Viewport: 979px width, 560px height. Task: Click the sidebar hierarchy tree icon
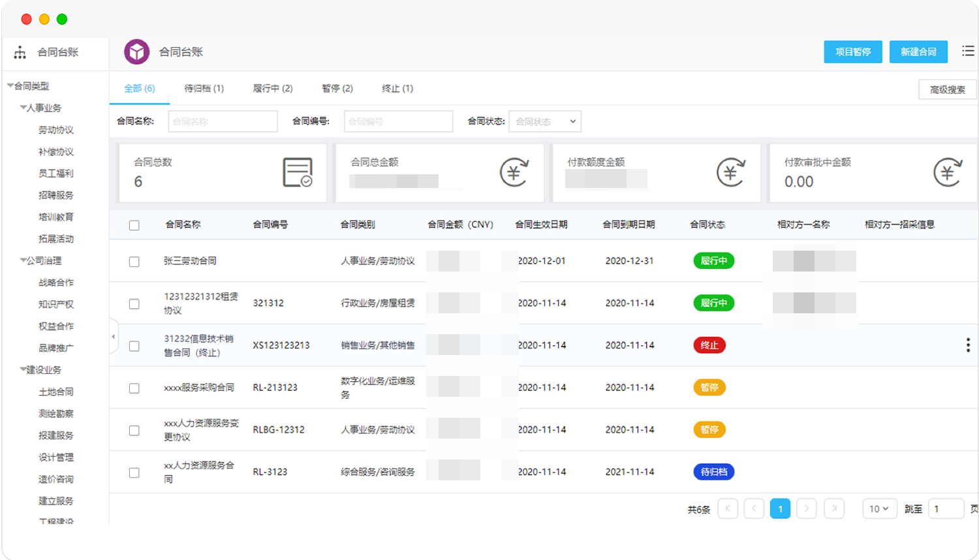[x=20, y=52]
